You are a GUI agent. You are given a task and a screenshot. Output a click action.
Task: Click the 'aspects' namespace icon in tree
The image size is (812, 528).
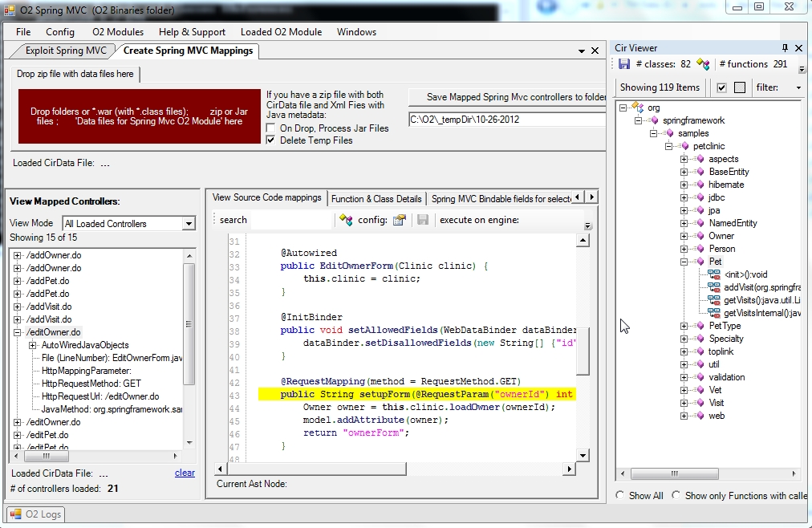[700, 159]
